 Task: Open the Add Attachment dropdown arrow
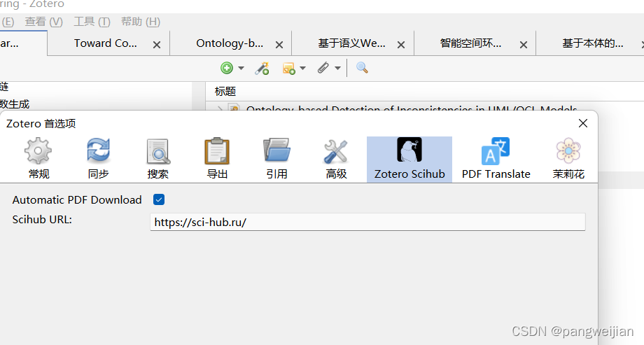pos(337,68)
